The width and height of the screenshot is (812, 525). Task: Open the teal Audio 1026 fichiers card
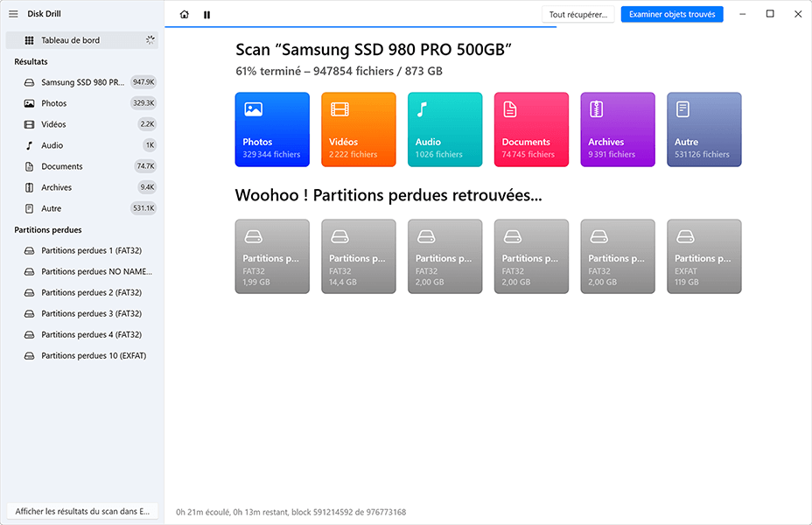point(444,129)
